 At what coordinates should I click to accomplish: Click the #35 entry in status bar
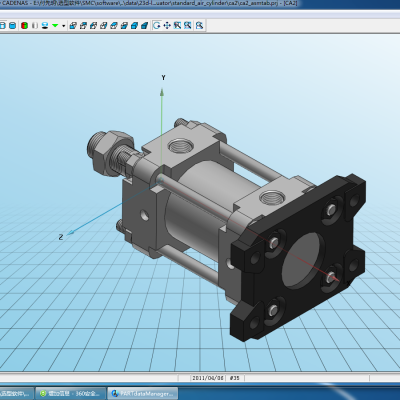[235, 378]
